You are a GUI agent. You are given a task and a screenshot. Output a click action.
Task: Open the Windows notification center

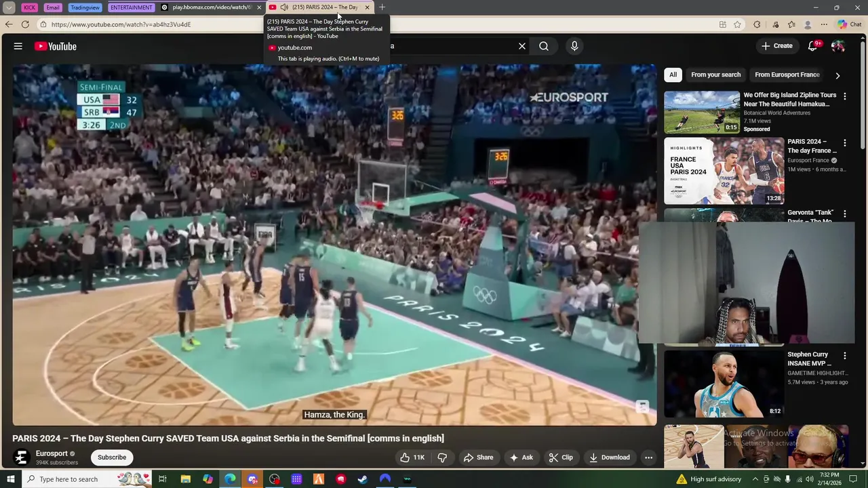[x=854, y=479]
